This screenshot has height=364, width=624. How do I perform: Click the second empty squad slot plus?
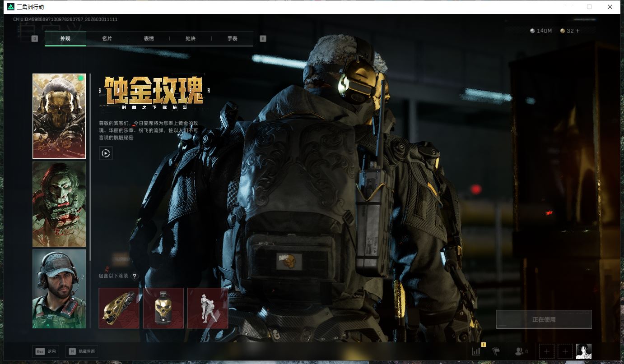coord(565,351)
